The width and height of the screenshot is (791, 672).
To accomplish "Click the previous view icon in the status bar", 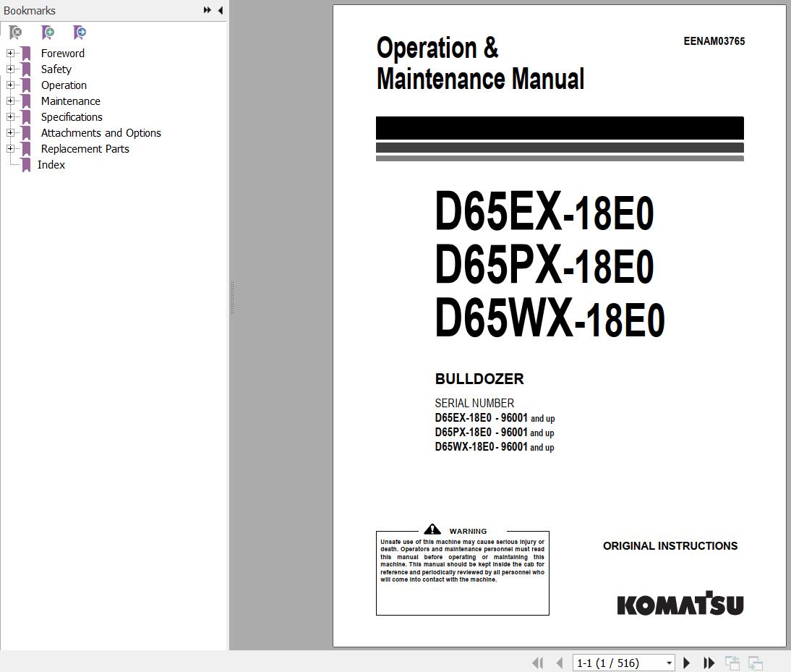I will pos(732,663).
